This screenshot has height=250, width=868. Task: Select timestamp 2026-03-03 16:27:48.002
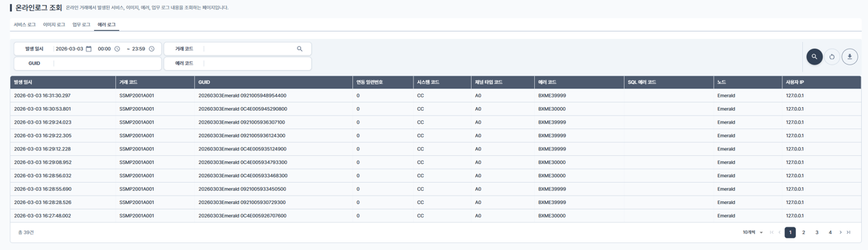coord(42,216)
